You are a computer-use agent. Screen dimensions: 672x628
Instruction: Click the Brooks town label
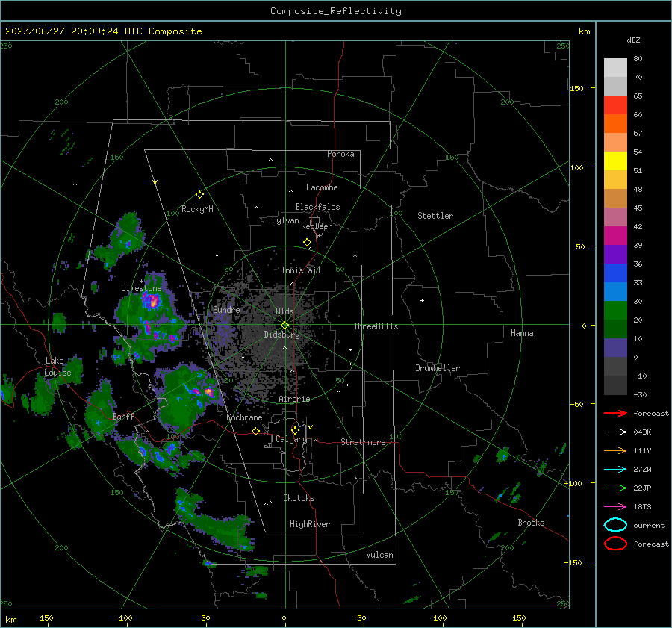coord(531,523)
